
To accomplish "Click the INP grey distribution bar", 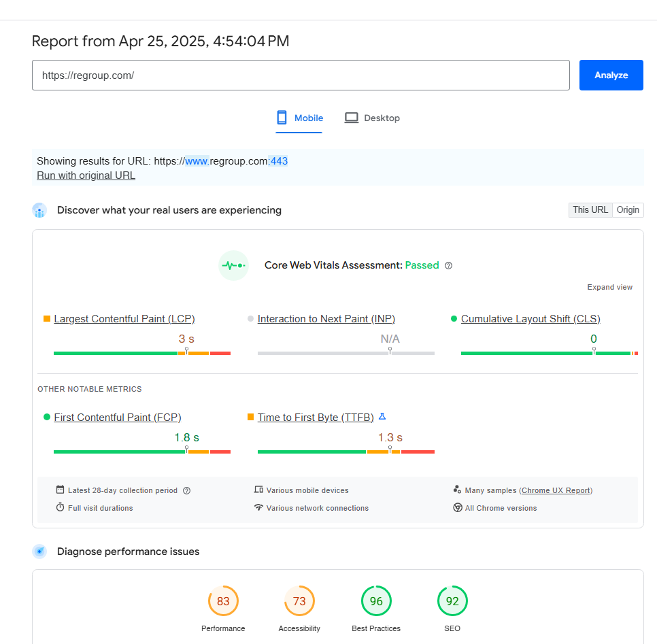I will point(346,353).
